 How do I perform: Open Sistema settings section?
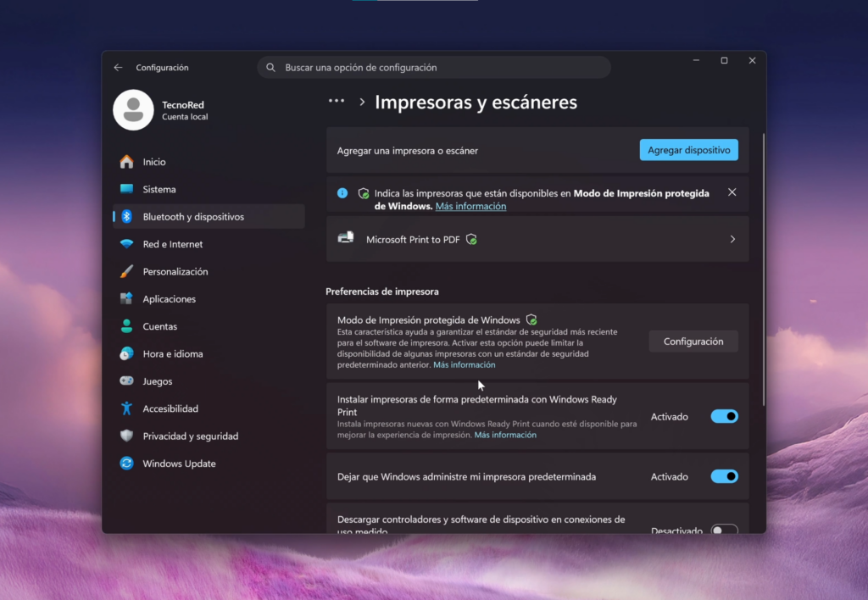click(x=209, y=189)
